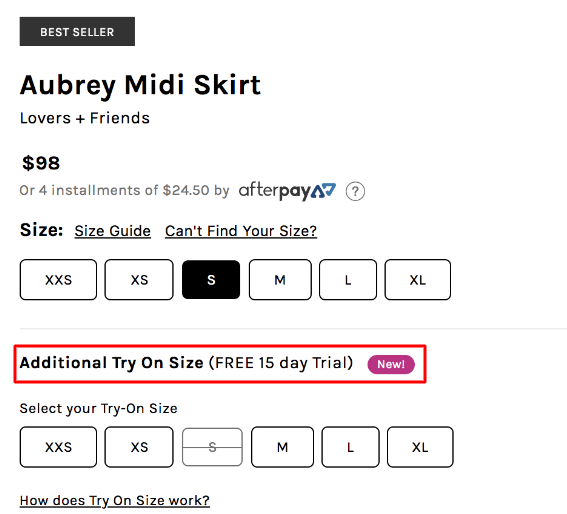The width and height of the screenshot is (567, 514).
Task: Pick XS as the Try-On size
Action: pyautogui.click(x=139, y=447)
